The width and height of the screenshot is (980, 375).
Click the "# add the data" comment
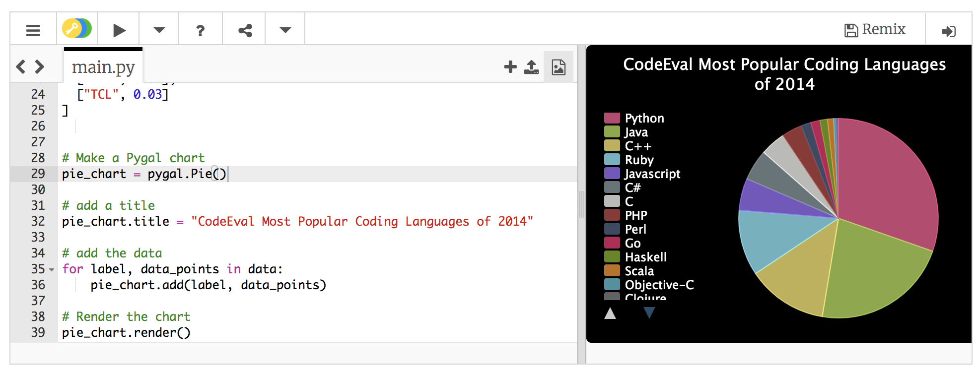112,253
